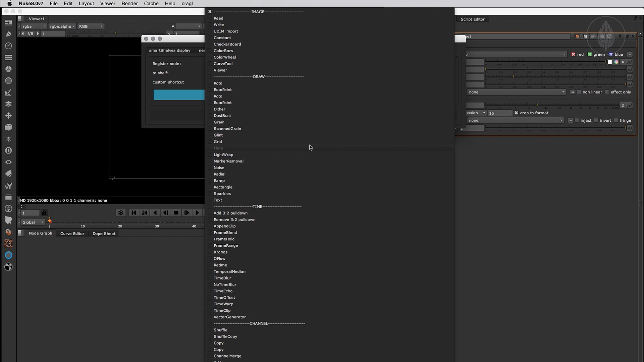Expand the Global frame range dropdown
The width and height of the screenshot is (644, 362).
point(33,222)
